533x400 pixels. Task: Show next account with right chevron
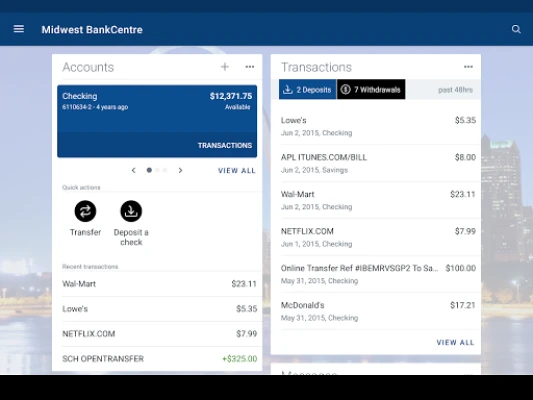pos(180,170)
